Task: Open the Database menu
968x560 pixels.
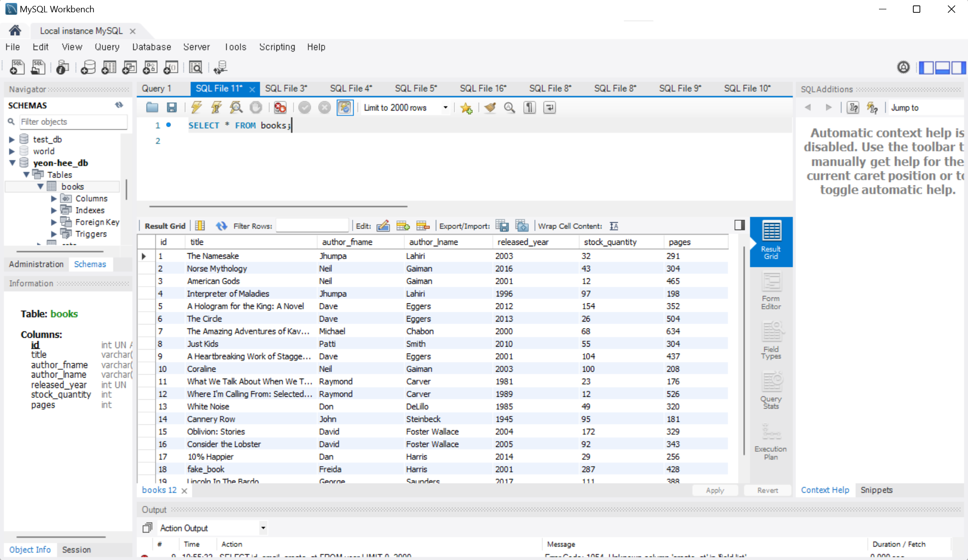Action: click(x=151, y=47)
